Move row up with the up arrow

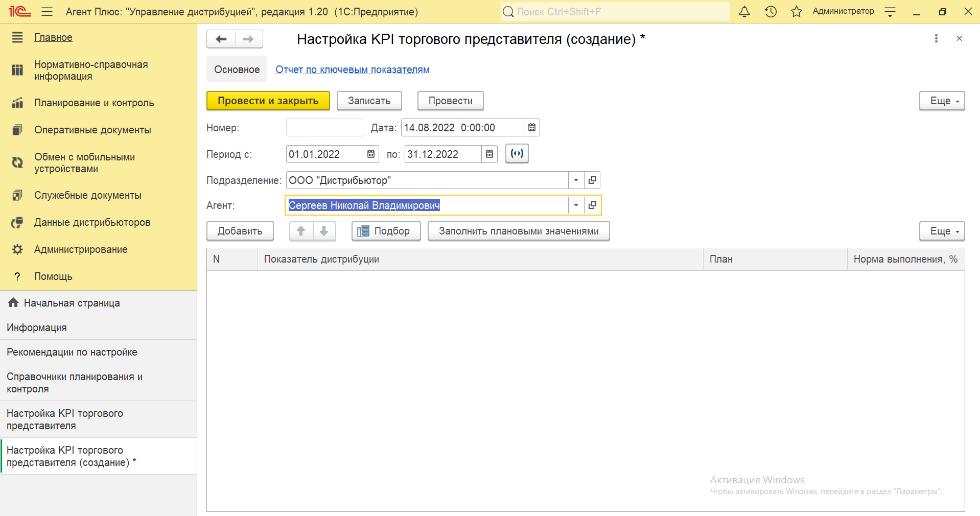(x=301, y=231)
